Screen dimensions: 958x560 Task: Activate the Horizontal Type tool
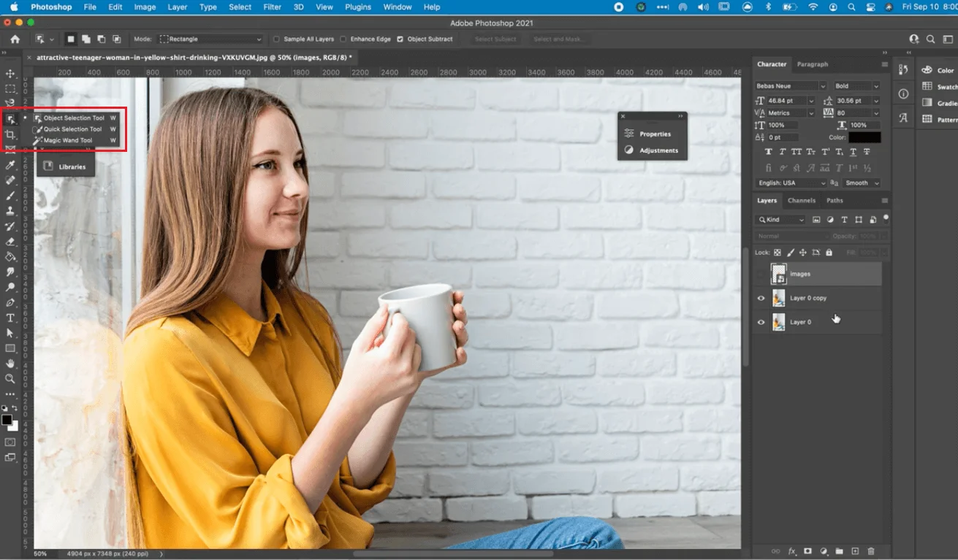[10, 318]
